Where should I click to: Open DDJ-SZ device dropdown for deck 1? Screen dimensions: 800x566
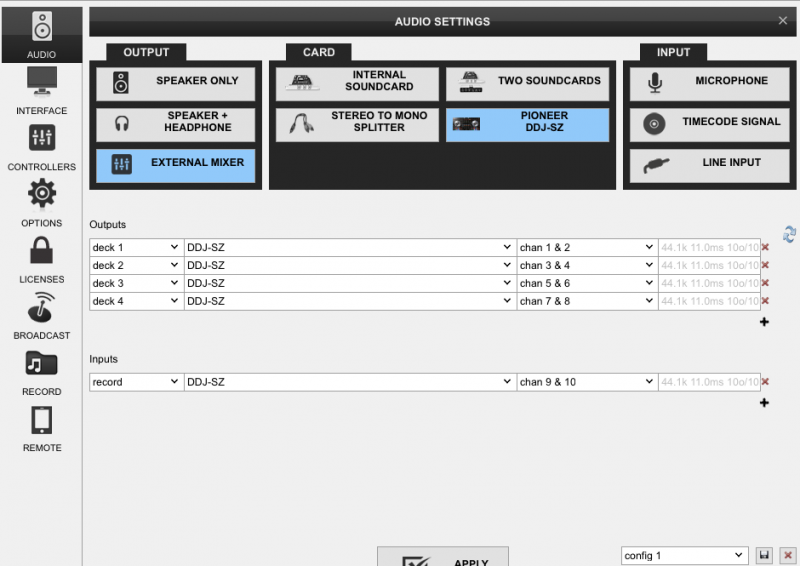coord(350,248)
